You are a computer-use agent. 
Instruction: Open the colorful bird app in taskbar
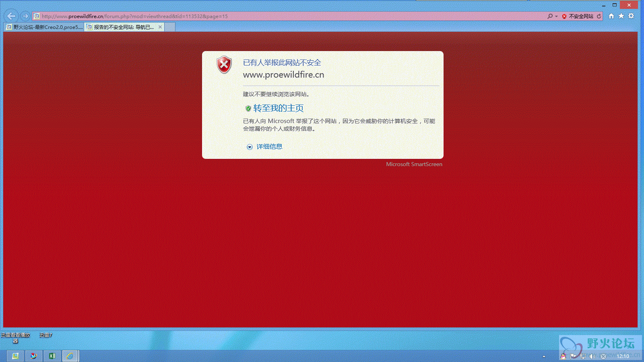click(x=34, y=356)
